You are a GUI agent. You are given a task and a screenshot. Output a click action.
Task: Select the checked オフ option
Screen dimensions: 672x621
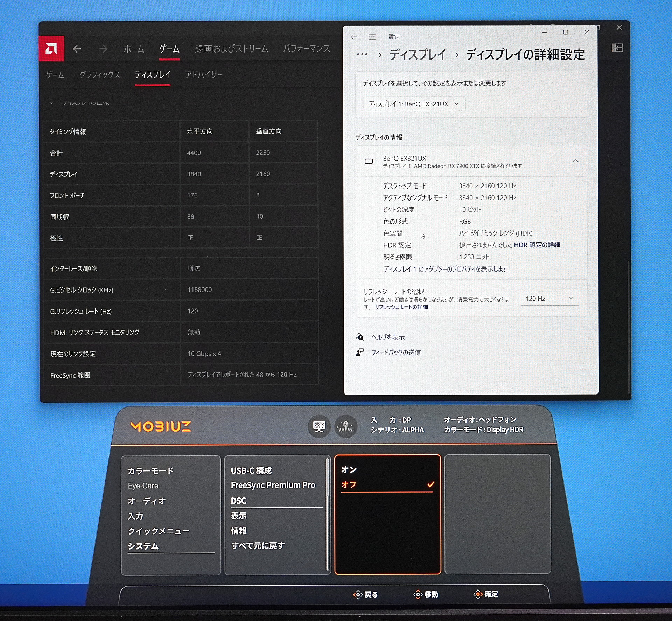click(x=387, y=485)
